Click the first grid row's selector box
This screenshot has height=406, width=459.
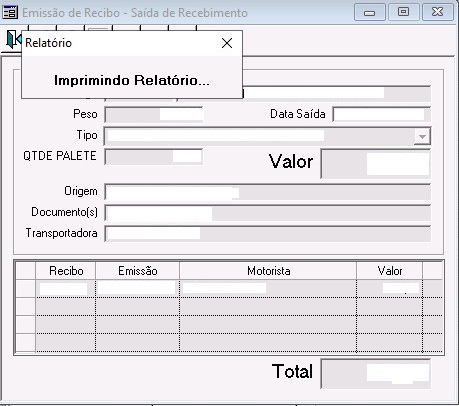[x=26, y=288]
